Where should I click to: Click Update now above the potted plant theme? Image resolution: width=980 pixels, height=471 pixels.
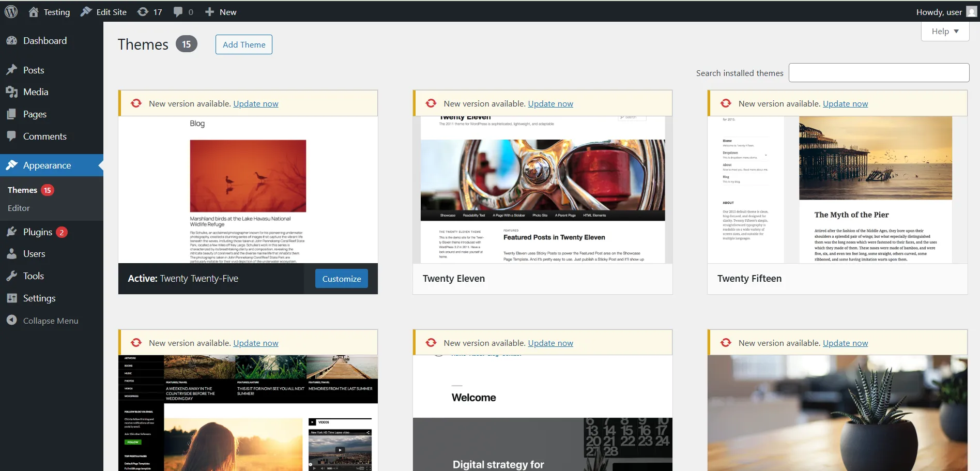pyautogui.click(x=845, y=343)
